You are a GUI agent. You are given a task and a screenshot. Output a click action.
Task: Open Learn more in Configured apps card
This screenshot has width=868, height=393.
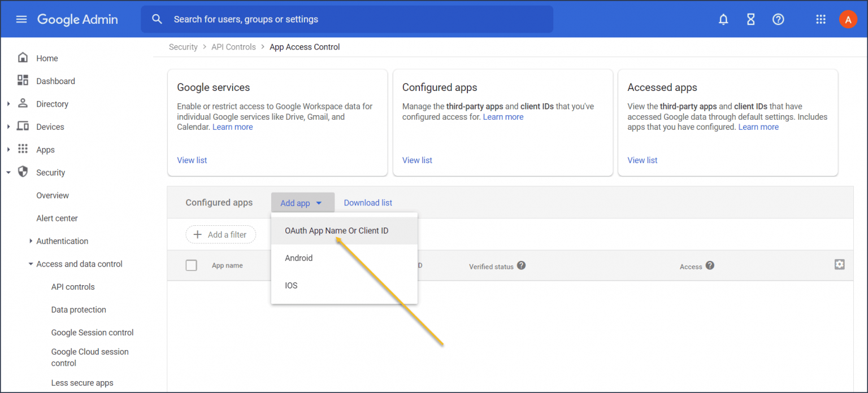(503, 117)
